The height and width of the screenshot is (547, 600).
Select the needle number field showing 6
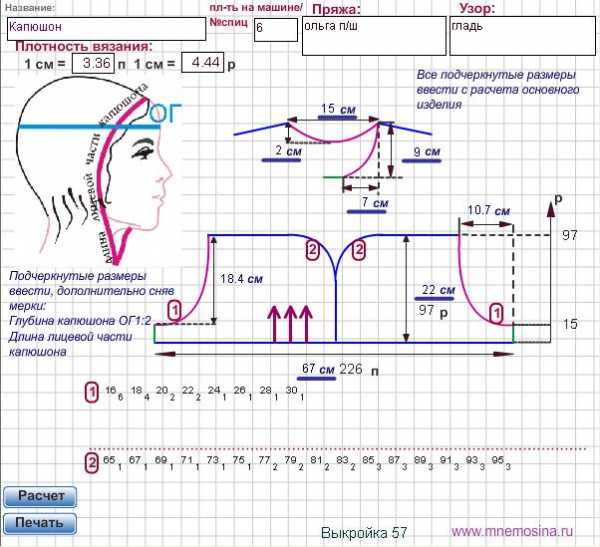(x=275, y=29)
